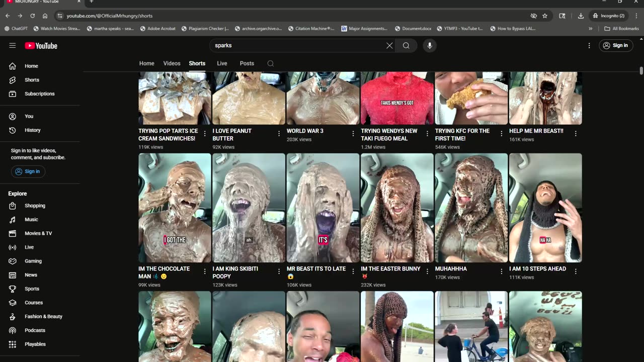
Task: Start voice search with the microphone
Action: point(429,46)
